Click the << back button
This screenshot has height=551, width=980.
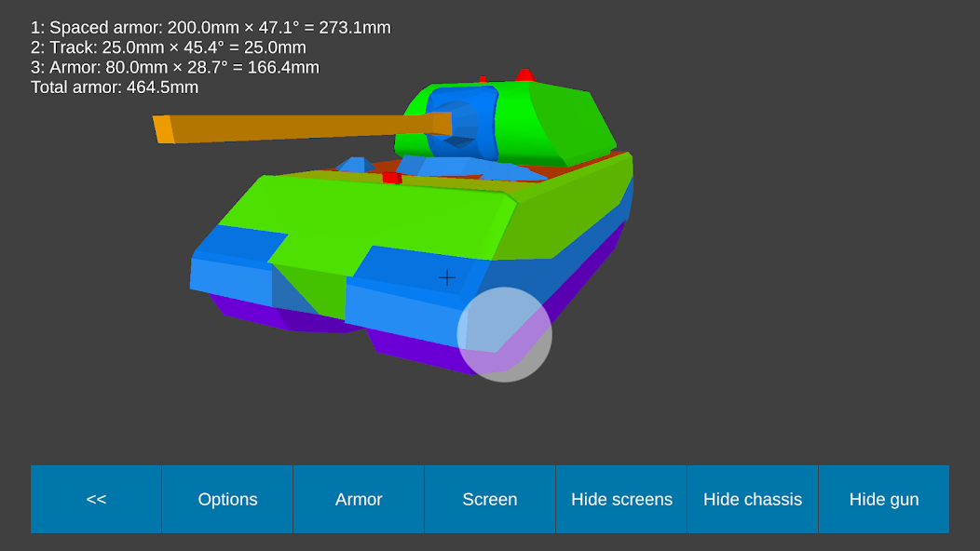tap(96, 499)
